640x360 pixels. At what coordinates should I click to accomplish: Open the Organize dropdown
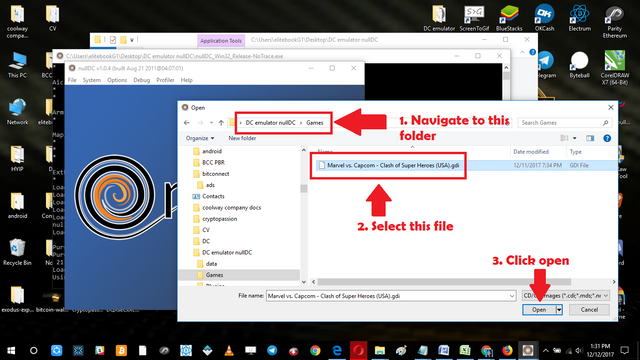point(200,138)
